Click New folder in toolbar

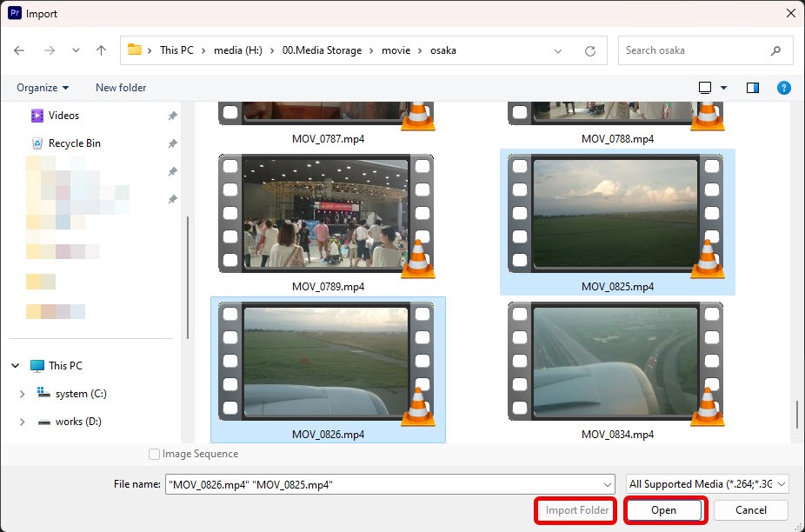point(121,88)
